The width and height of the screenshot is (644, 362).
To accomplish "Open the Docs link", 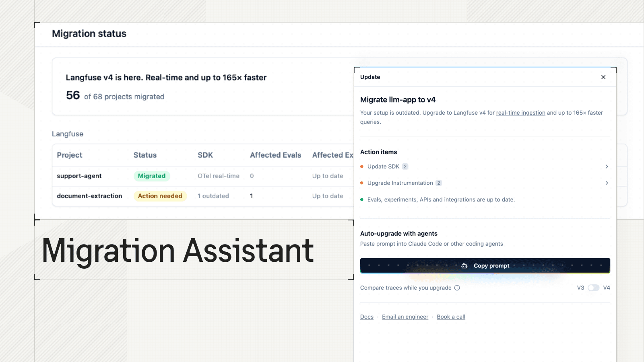I will tap(367, 317).
